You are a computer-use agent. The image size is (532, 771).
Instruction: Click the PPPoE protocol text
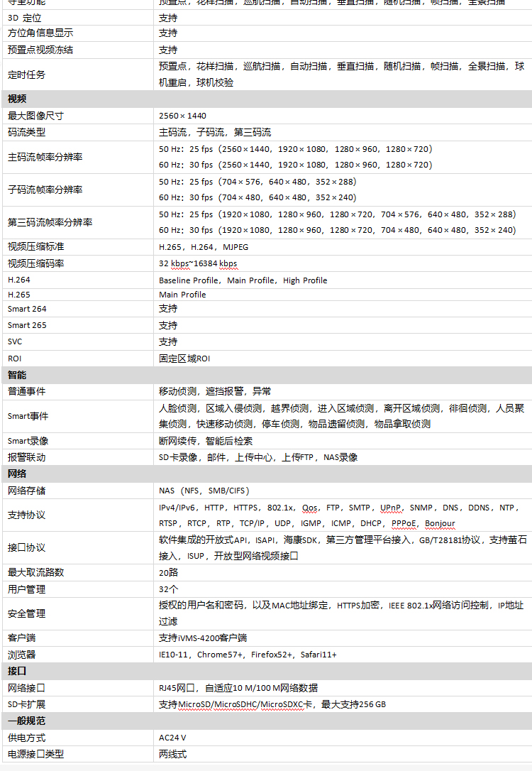point(404,523)
